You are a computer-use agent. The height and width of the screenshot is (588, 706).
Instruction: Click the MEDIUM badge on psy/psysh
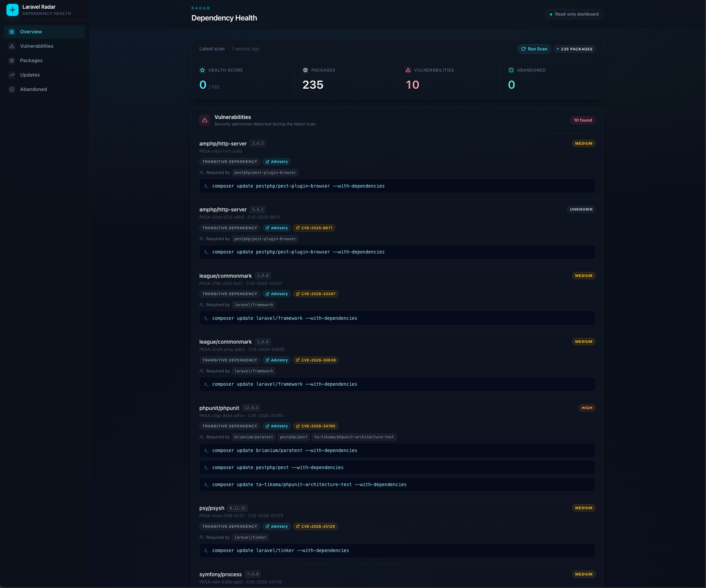[584, 508]
